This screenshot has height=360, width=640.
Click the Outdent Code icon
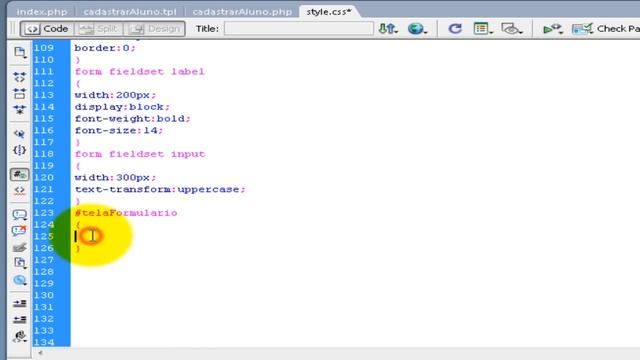pyautogui.click(x=19, y=319)
